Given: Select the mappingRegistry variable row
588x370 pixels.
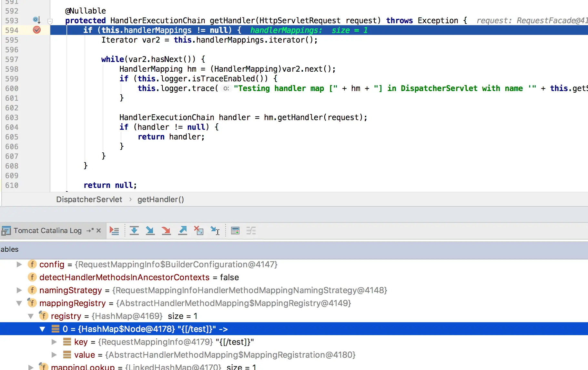Looking at the screenshot, I should (294, 303).
